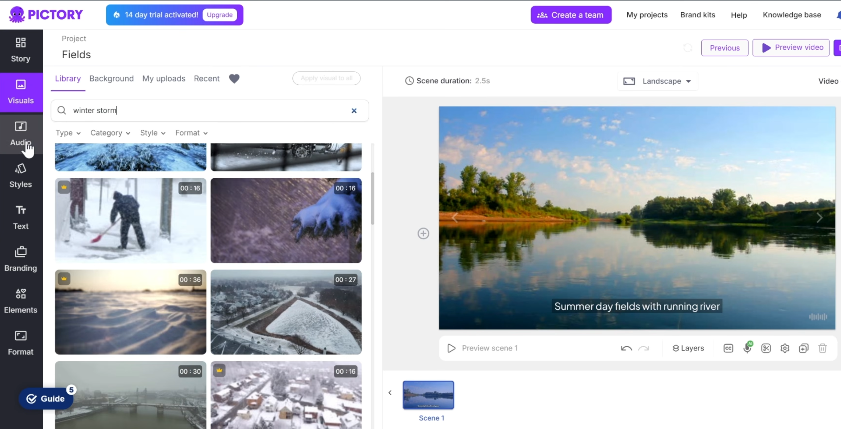Open the Branding sidebar panel
This screenshot has height=429, width=841.
pyautogui.click(x=20, y=259)
